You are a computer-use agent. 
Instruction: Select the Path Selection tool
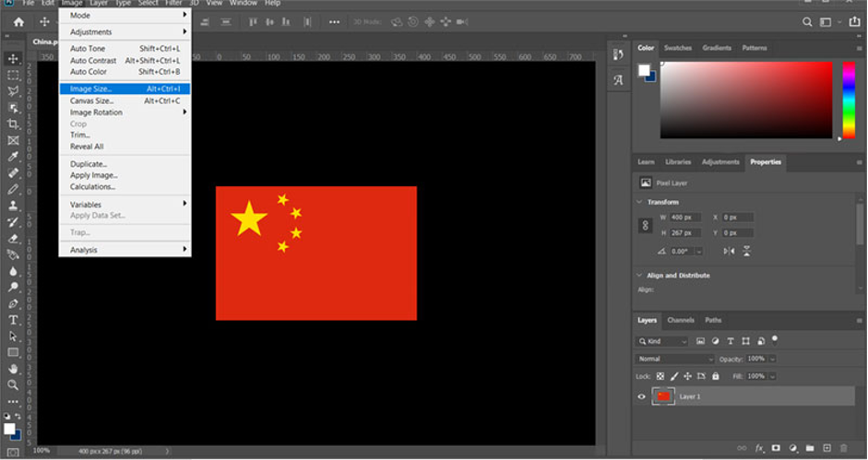(x=13, y=336)
